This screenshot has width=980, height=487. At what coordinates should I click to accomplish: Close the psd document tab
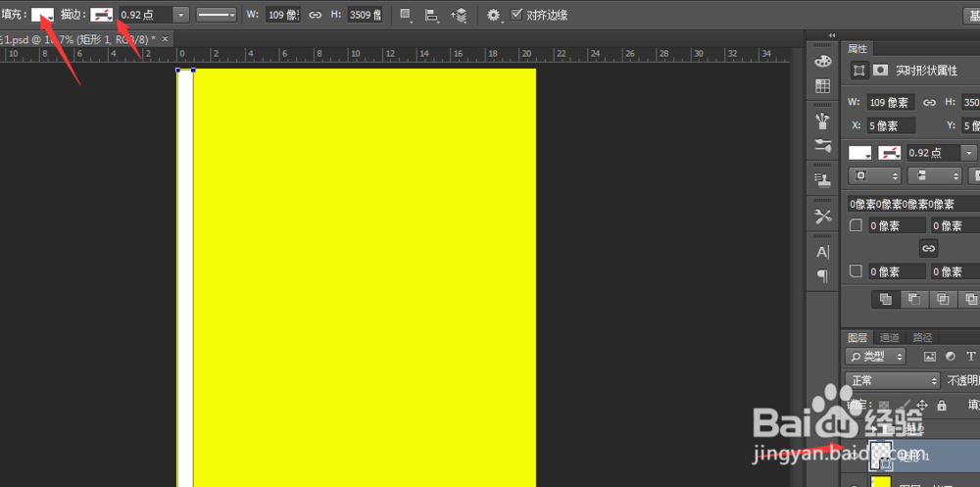pos(165,39)
